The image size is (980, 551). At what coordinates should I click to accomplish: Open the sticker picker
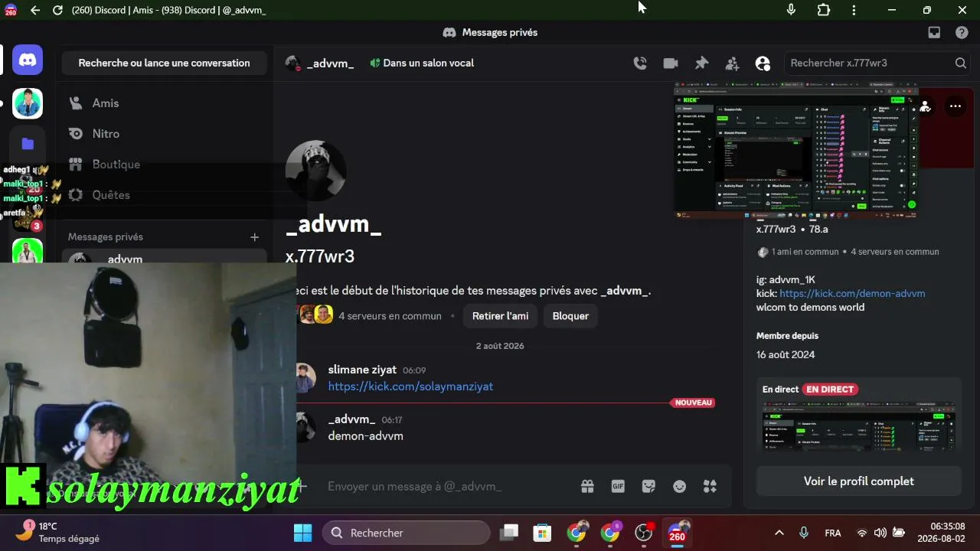(x=648, y=487)
